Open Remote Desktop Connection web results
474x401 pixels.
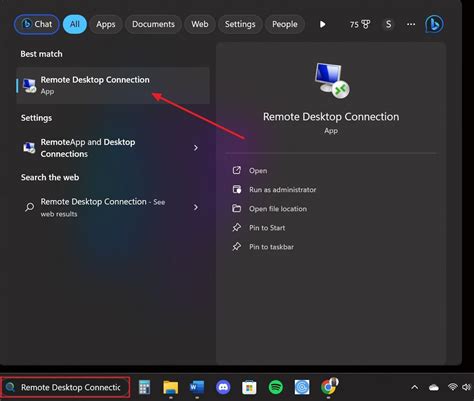tap(113, 207)
